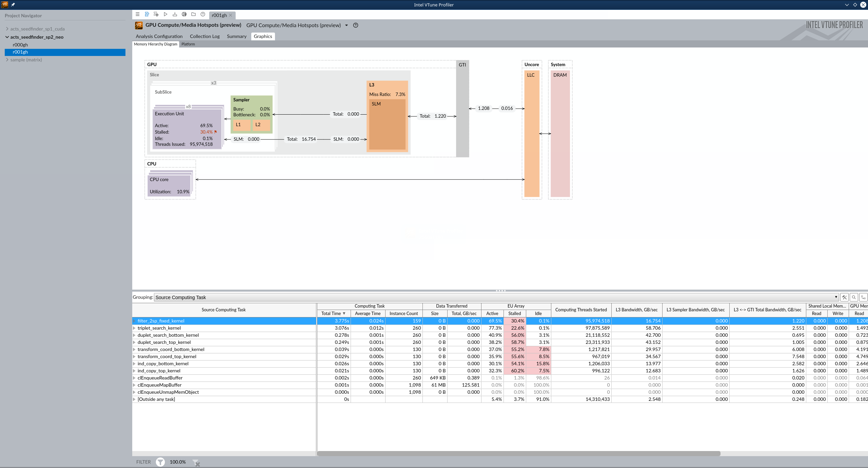Clear filters with the crossed funnel icon
868x468 pixels.
coord(196,463)
